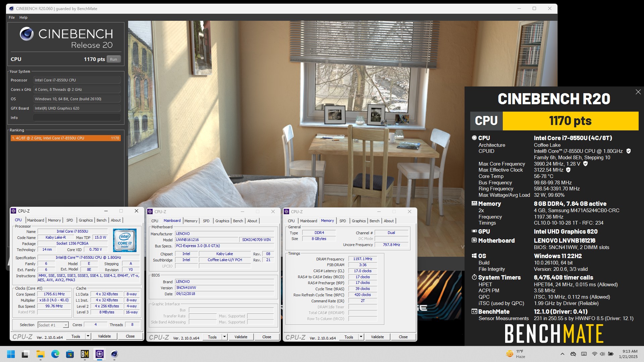Click Validate in left CPU-Z window
This screenshot has width=644, height=362.
click(x=104, y=336)
